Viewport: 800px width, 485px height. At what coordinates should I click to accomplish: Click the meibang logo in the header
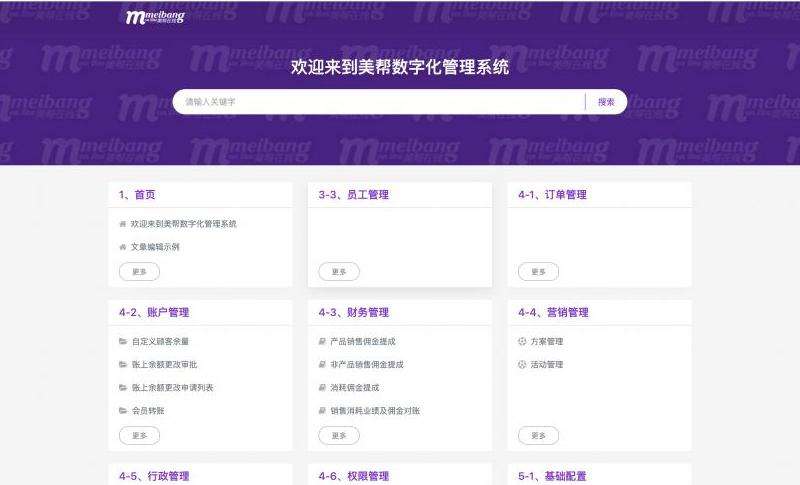click(x=154, y=17)
